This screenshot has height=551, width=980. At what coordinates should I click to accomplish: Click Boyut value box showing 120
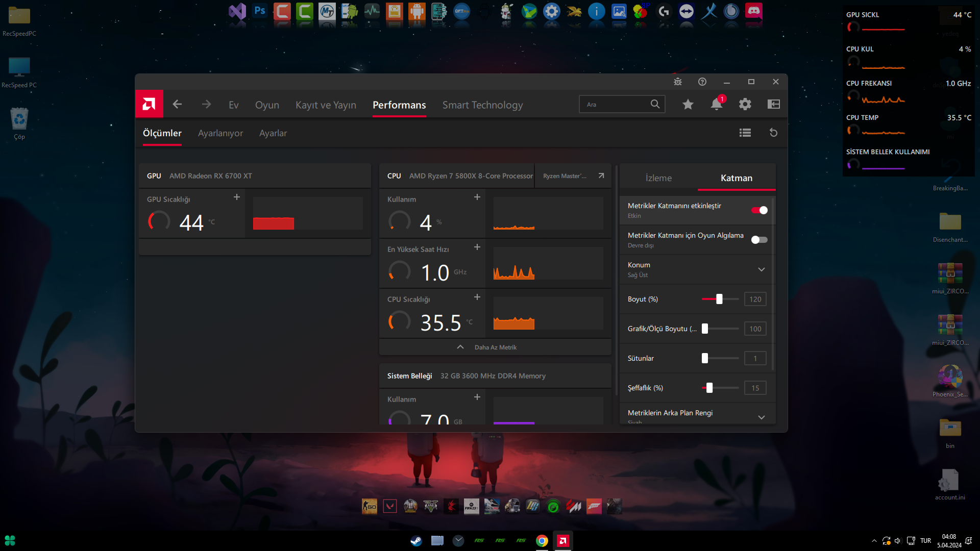755,299
